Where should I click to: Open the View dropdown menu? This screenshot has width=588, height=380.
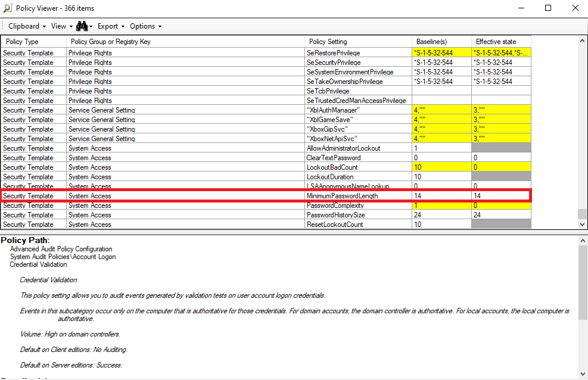pos(61,26)
